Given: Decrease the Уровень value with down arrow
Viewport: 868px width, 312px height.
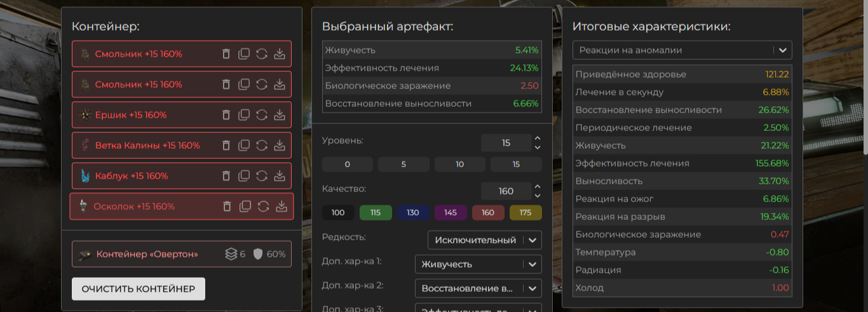Looking at the screenshot, I should pyautogui.click(x=538, y=147).
